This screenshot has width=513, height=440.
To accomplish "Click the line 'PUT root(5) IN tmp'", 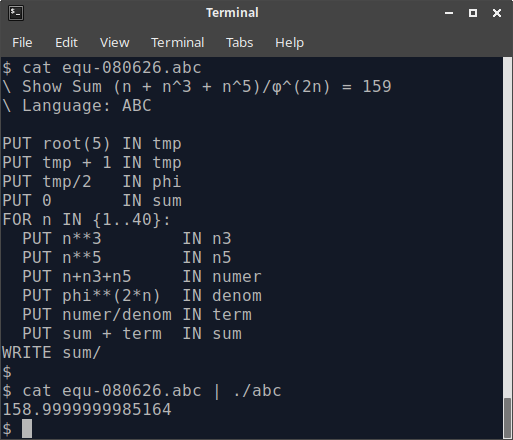I will click(92, 144).
